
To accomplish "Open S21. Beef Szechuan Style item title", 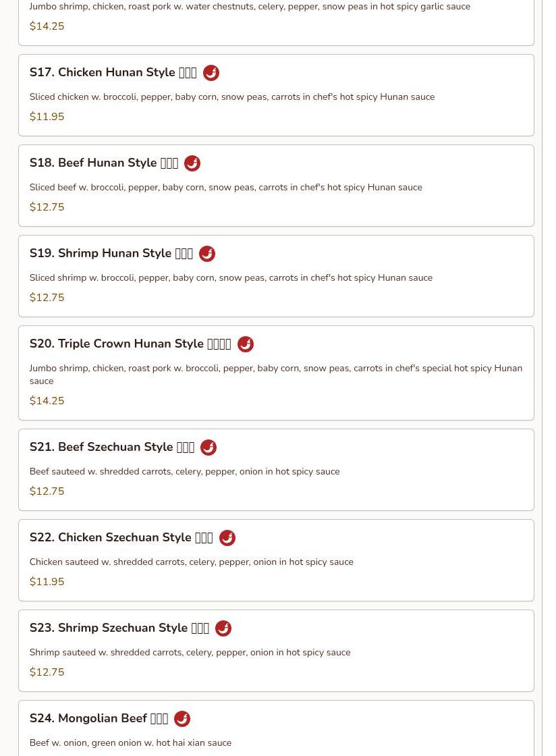I will click(x=111, y=447).
